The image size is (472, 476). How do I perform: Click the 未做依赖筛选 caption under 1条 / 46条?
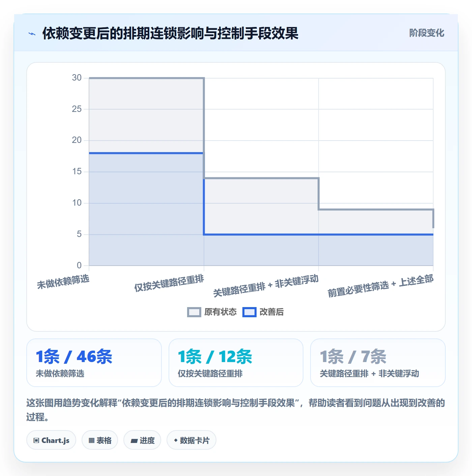[60, 374]
